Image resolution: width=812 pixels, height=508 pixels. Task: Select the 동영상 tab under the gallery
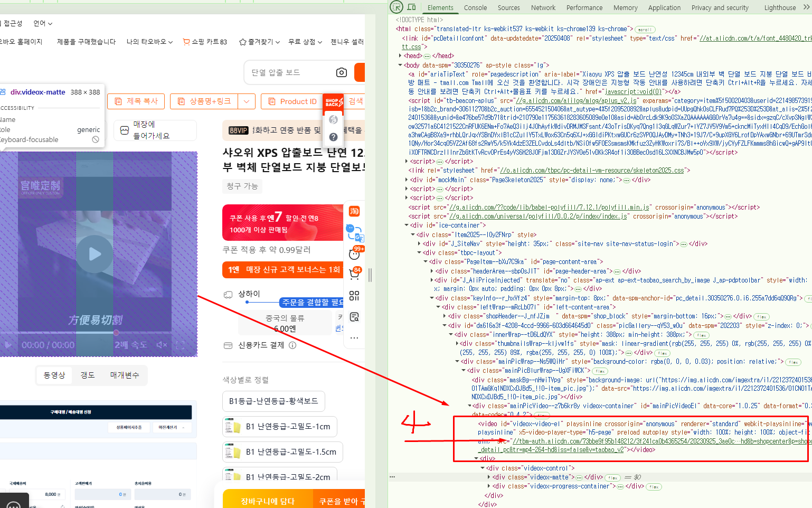click(54, 375)
